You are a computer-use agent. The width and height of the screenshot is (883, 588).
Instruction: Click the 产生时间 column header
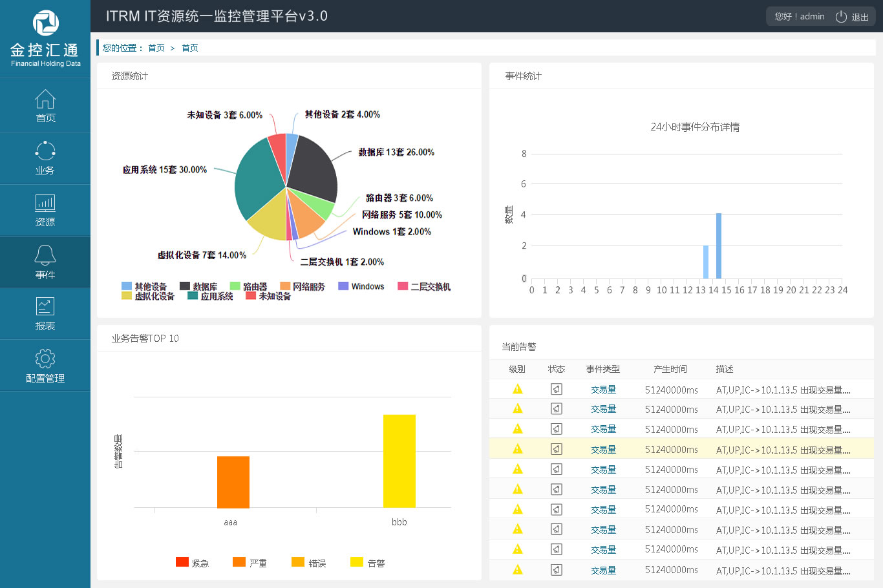coord(670,369)
